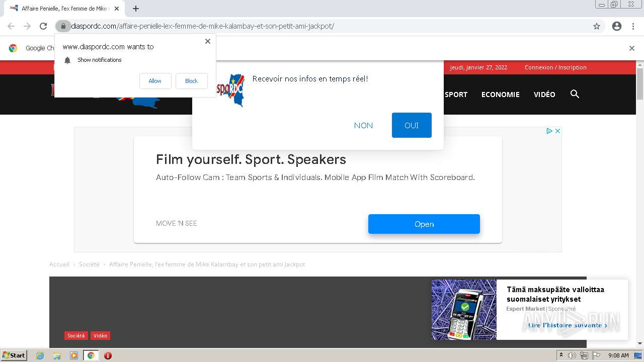Open the payment terminal sponsored thumbnail
Viewport: 644px width, 362px height.
(x=464, y=310)
